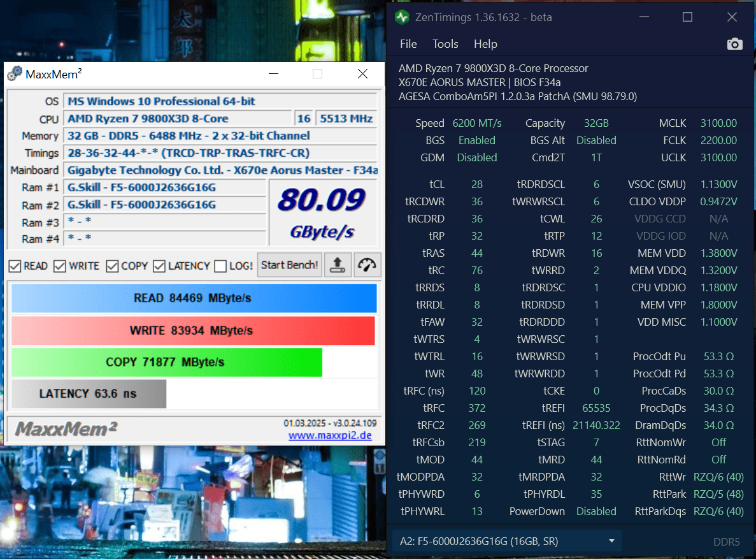Click the X670E AORUS MASTER BIOS F34a text
This screenshot has width=756, height=559.
click(479, 83)
